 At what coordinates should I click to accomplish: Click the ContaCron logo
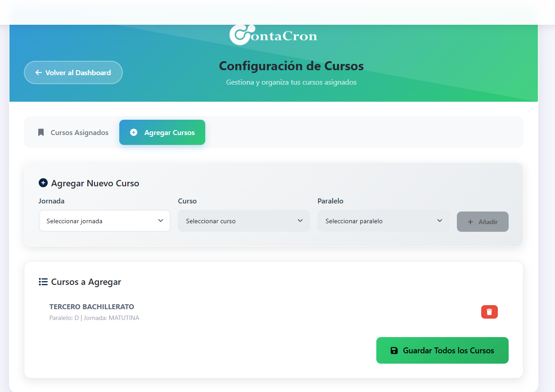[x=272, y=35]
